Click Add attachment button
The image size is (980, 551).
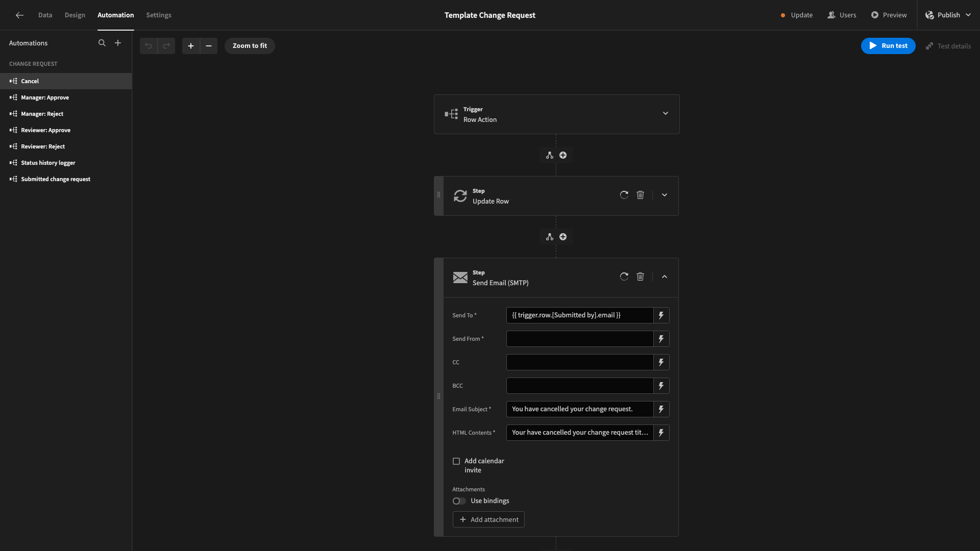pyautogui.click(x=488, y=519)
